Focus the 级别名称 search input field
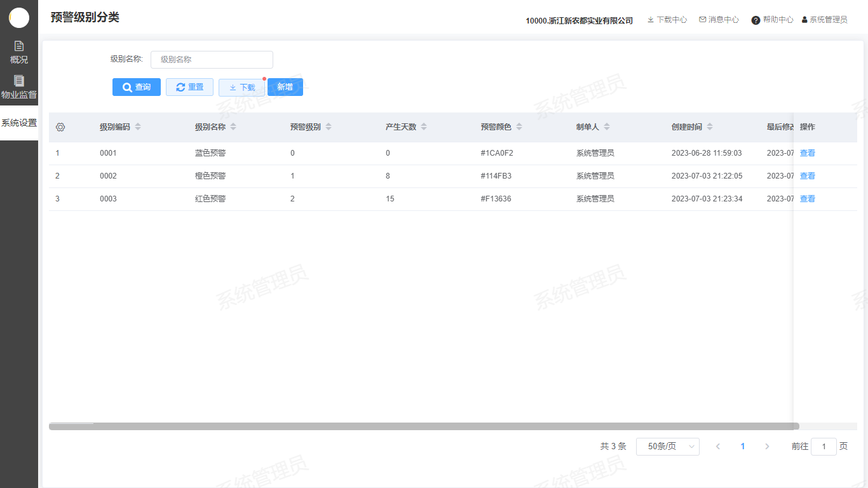This screenshot has width=868, height=488. (x=212, y=60)
